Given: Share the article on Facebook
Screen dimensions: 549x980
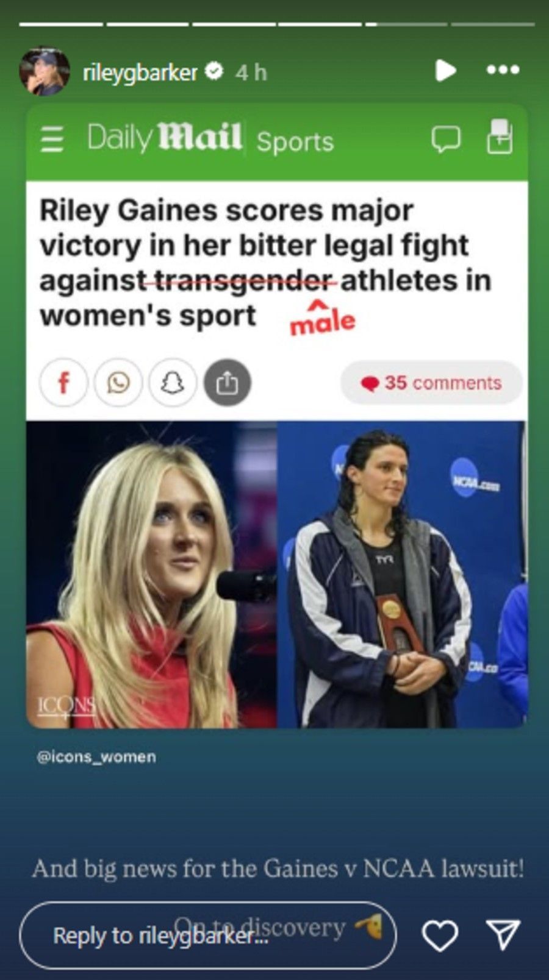Looking at the screenshot, I should point(64,383).
